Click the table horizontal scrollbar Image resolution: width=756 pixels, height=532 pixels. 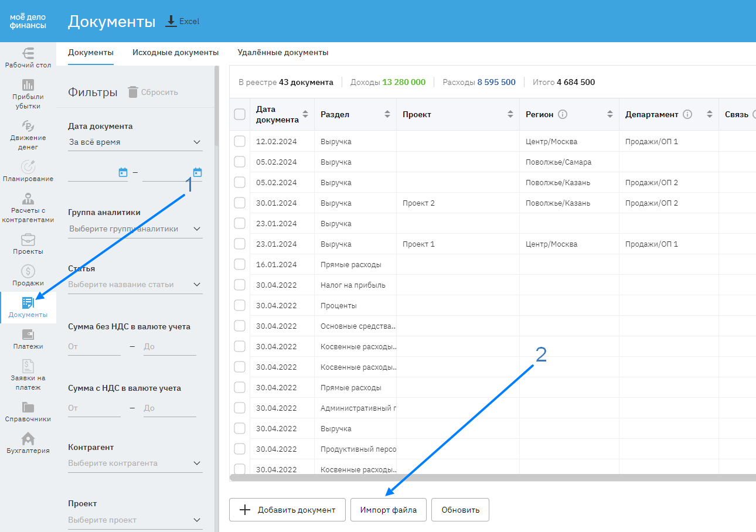pos(492,478)
